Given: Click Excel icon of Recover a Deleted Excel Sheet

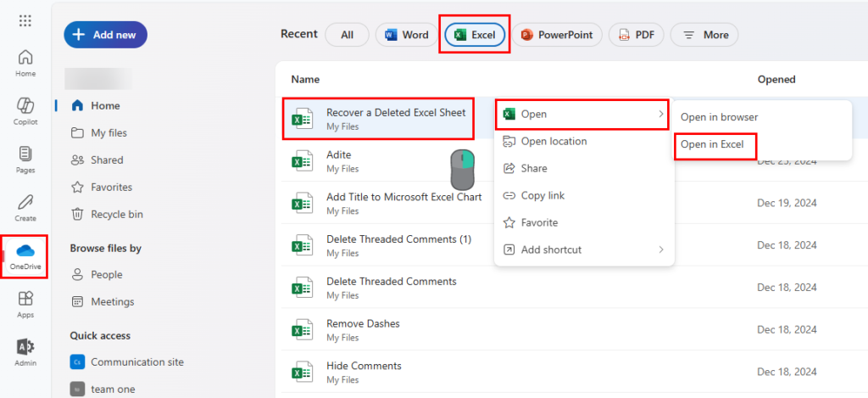Looking at the screenshot, I should (x=303, y=119).
